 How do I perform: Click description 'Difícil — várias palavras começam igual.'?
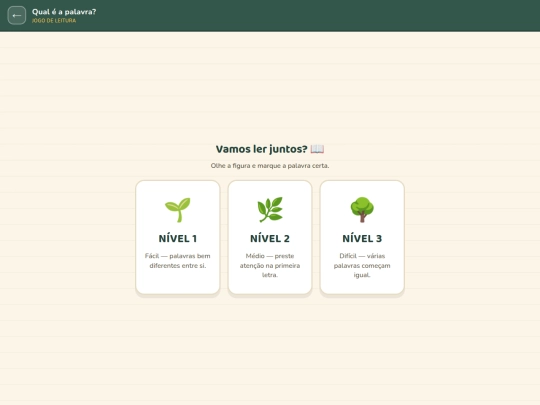(362, 266)
